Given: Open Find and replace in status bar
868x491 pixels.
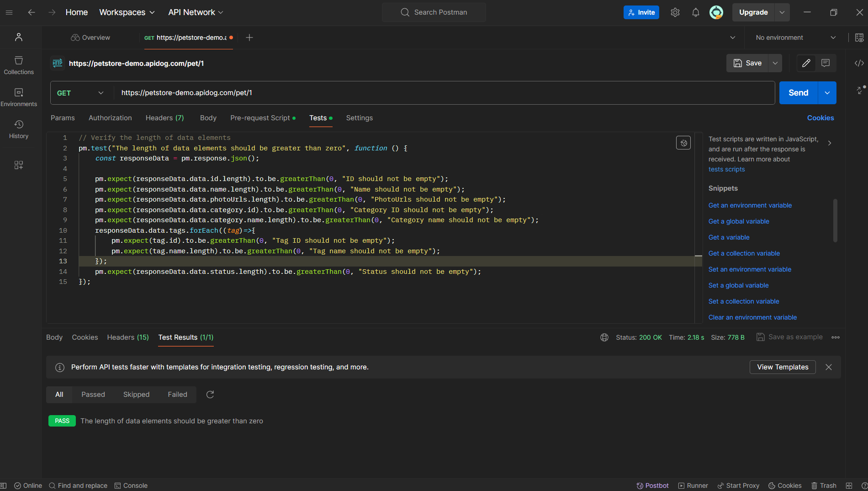Looking at the screenshot, I should point(78,486).
